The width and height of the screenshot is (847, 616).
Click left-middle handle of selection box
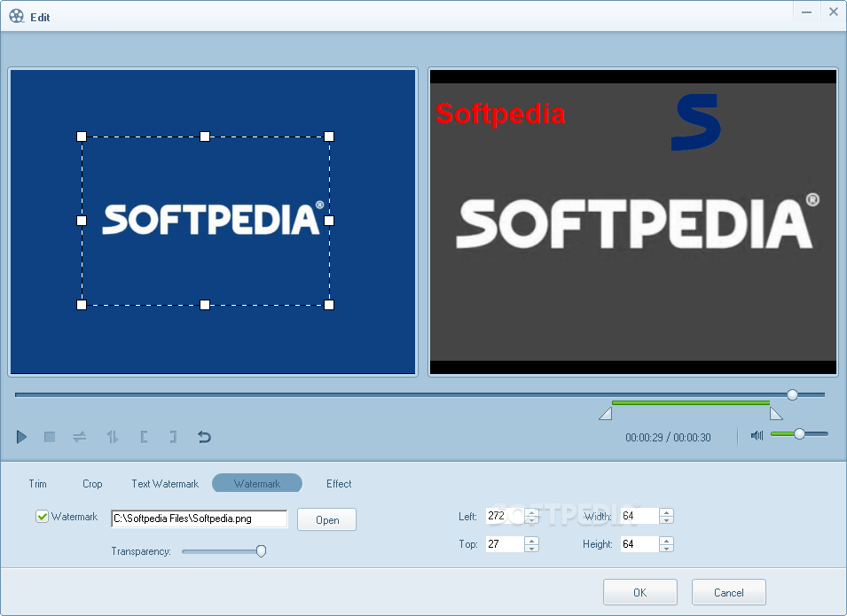click(82, 221)
